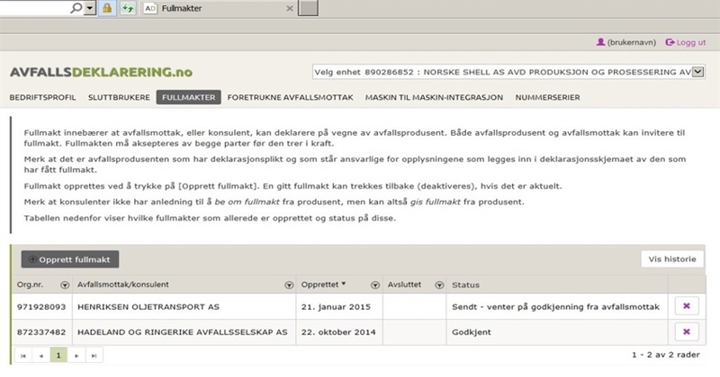This screenshot has width=720, height=377.
Task: Click the 21. januar 2015 date cell
Action: 339,307
